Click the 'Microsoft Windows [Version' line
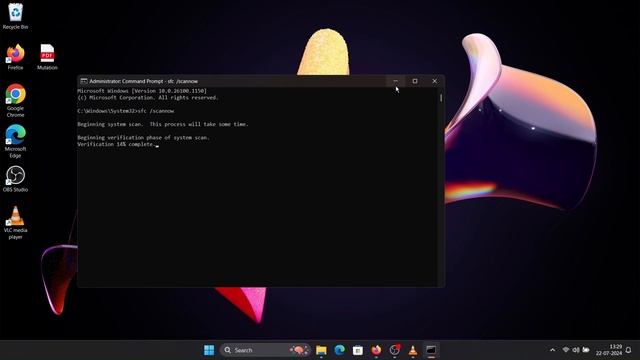The height and width of the screenshot is (360, 640). click(142, 91)
